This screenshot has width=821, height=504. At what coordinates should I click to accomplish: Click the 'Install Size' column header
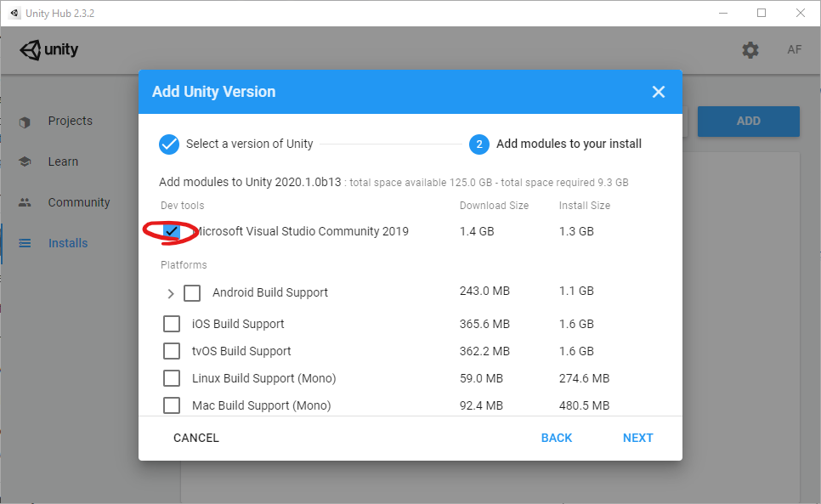(x=585, y=206)
